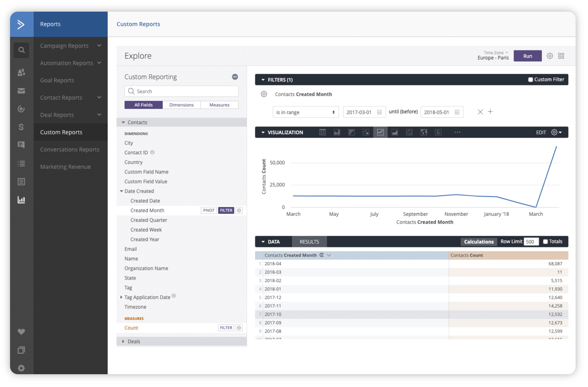Select the pie chart visualization icon
Screen dimensions: 588x387
click(x=409, y=132)
